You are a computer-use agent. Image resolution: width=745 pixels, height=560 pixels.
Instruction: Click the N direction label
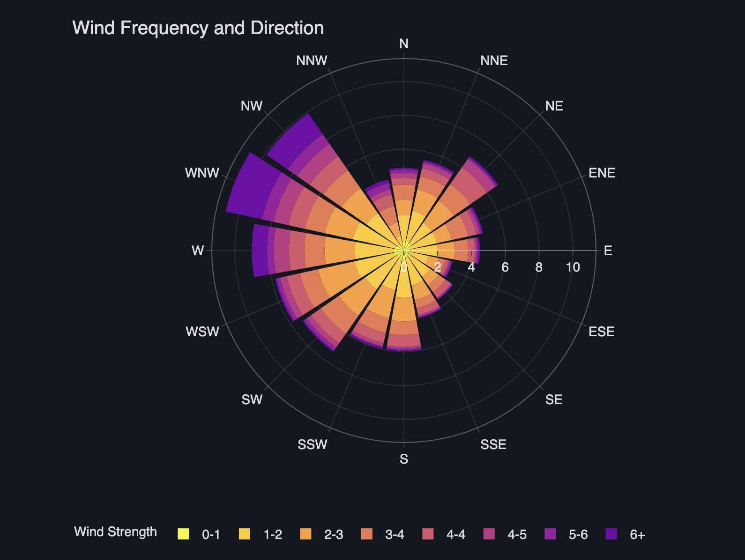404,44
